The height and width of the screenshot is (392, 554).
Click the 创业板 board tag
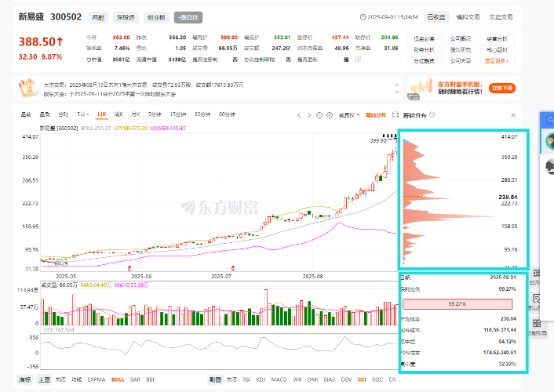pyautogui.click(x=156, y=17)
